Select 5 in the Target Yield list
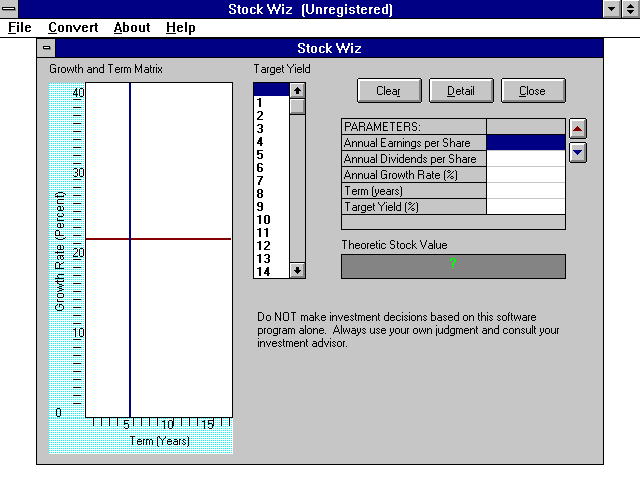 click(260, 154)
